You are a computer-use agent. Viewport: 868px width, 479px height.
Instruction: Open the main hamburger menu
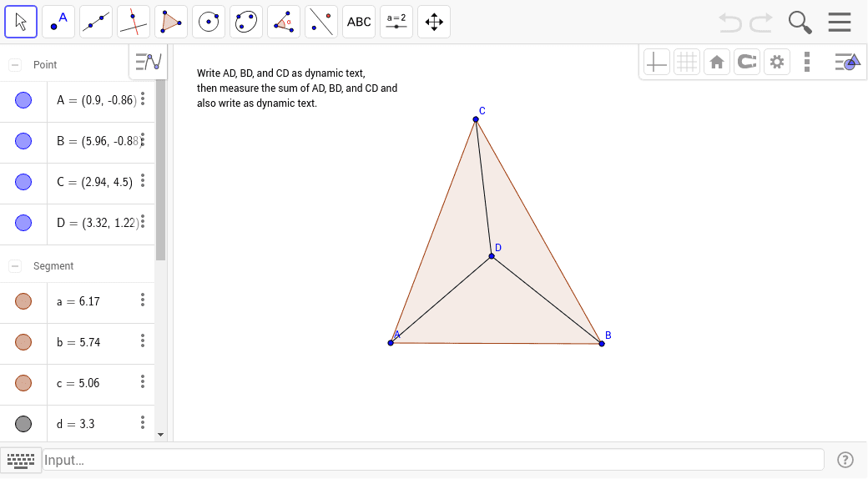(840, 23)
